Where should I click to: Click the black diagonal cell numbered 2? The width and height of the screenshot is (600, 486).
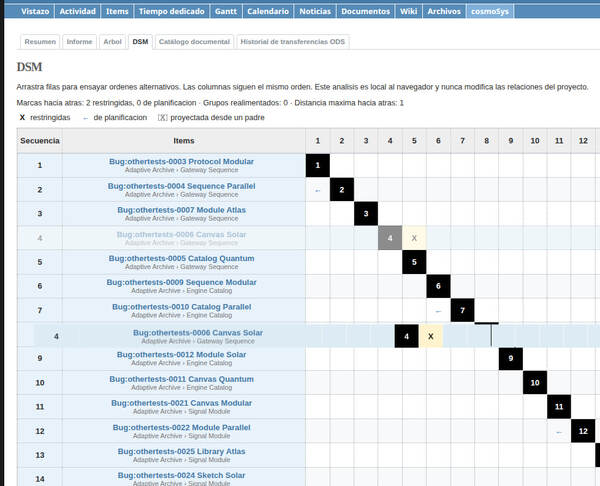pyautogui.click(x=342, y=189)
